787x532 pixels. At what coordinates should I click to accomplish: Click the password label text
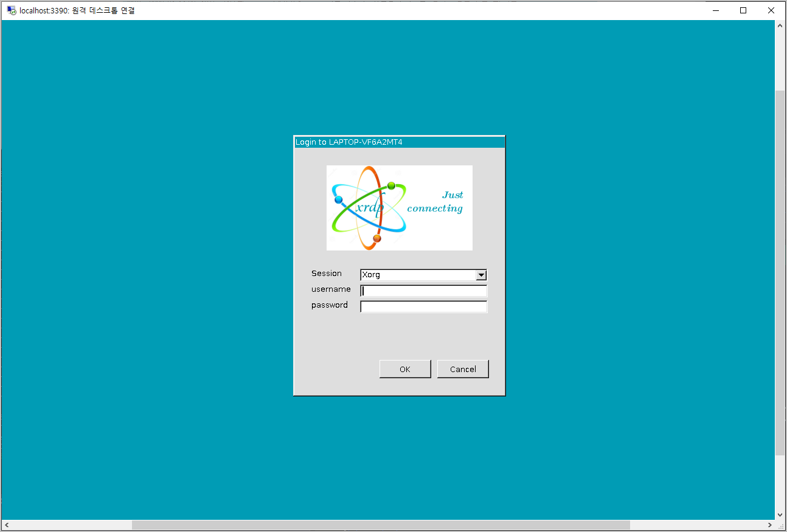click(x=330, y=305)
